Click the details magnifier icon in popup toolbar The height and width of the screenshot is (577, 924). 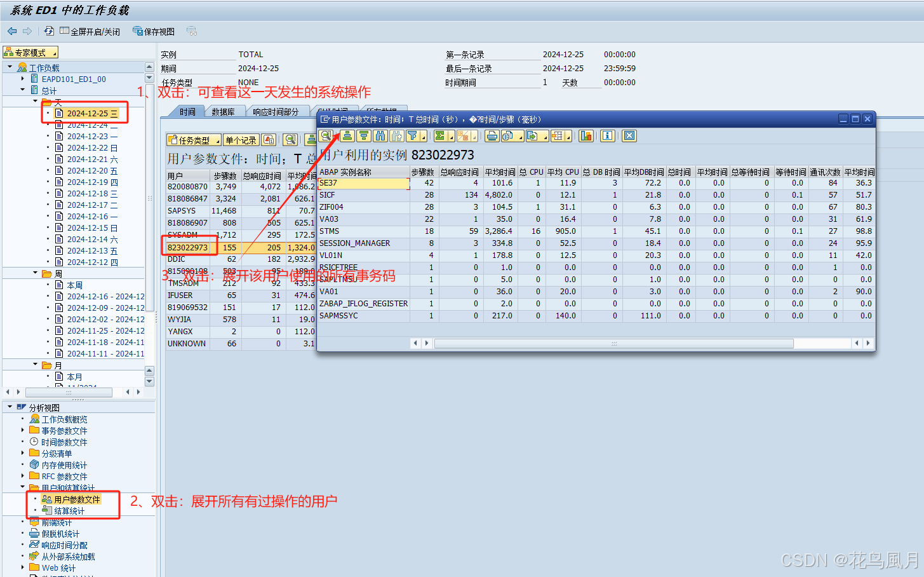(x=326, y=135)
